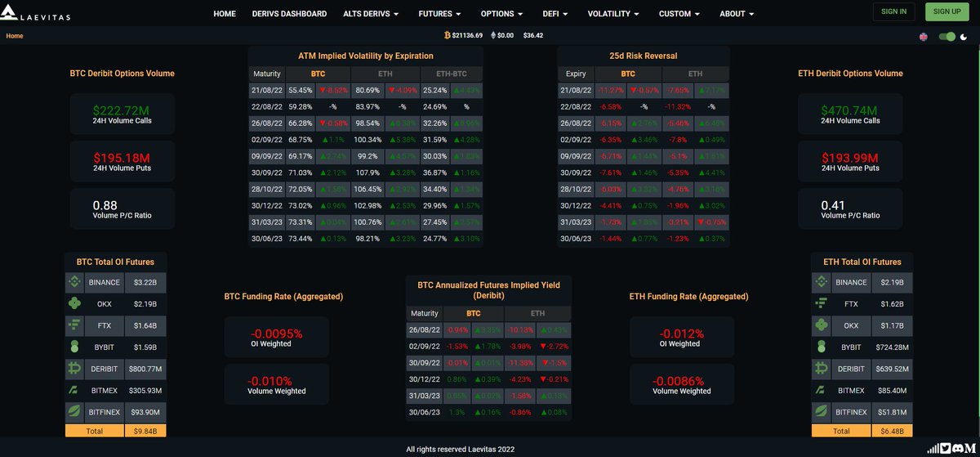Image resolution: width=980 pixels, height=457 pixels.
Task: Click the SIGN UP button
Action: point(947,11)
